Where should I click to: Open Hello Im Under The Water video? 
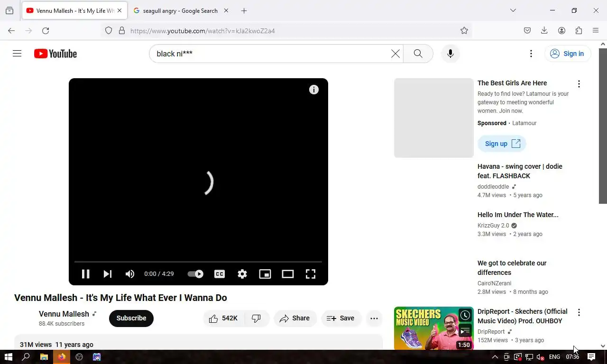click(x=518, y=215)
